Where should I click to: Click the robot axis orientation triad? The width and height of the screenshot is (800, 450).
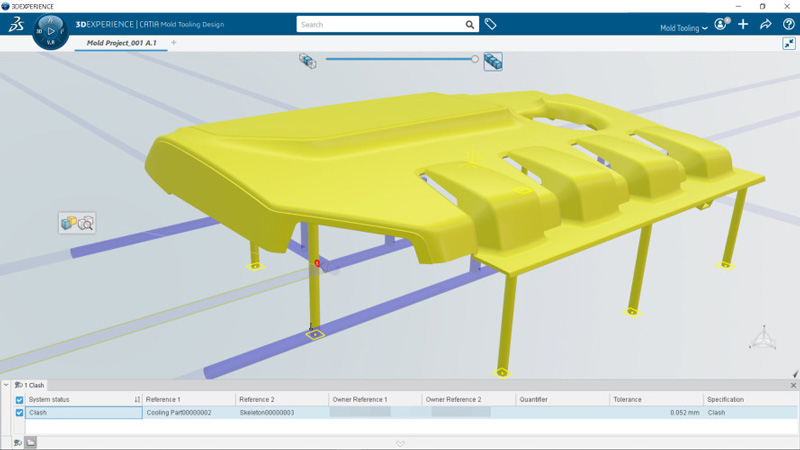click(x=763, y=338)
